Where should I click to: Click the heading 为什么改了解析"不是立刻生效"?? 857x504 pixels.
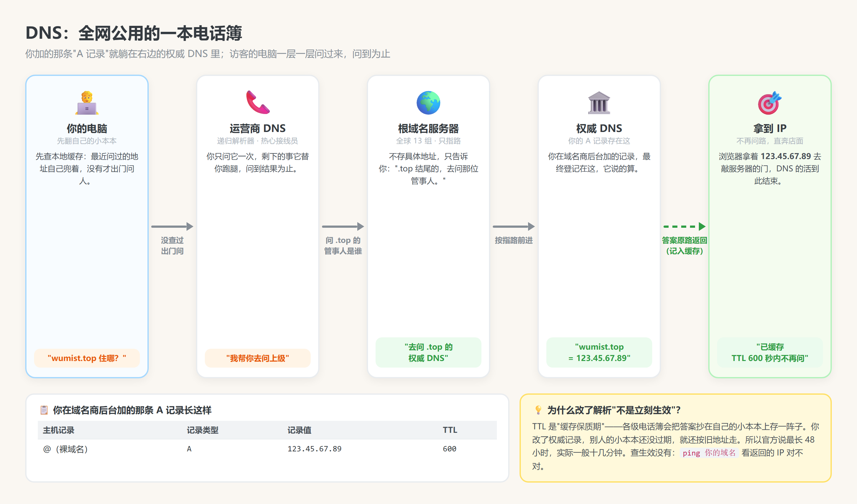coord(614,410)
